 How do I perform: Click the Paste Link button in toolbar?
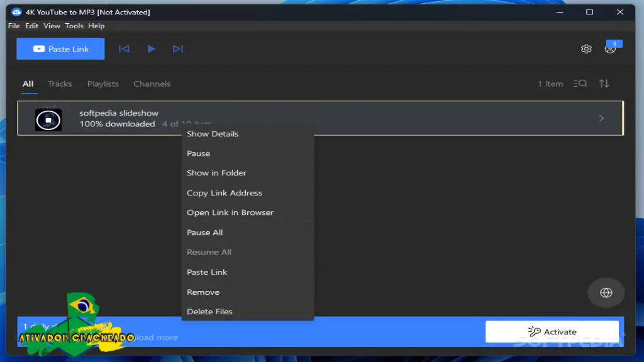(x=60, y=49)
